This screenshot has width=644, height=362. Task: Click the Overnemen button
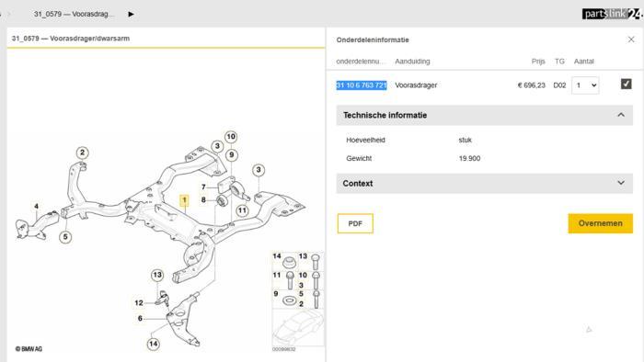tap(601, 223)
